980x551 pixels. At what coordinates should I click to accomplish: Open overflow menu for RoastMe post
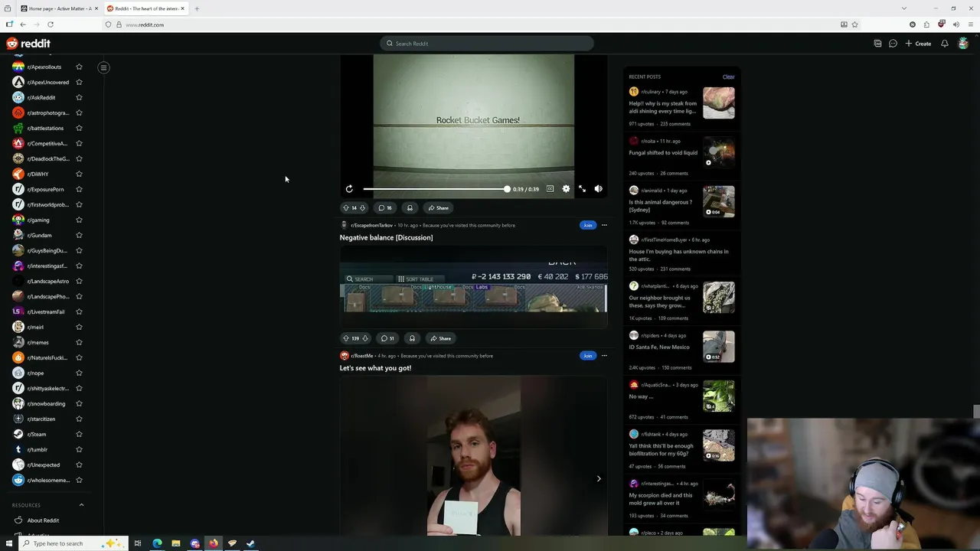(x=604, y=356)
